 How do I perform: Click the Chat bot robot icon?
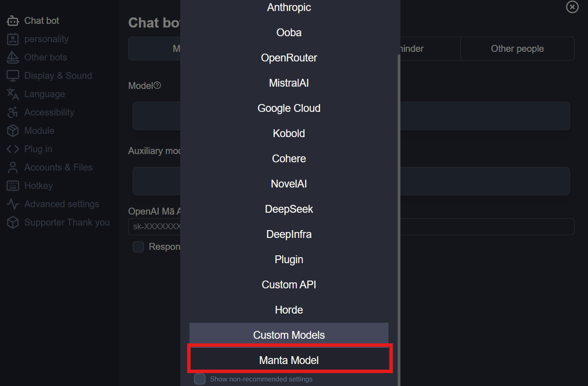pyautogui.click(x=12, y=21)
